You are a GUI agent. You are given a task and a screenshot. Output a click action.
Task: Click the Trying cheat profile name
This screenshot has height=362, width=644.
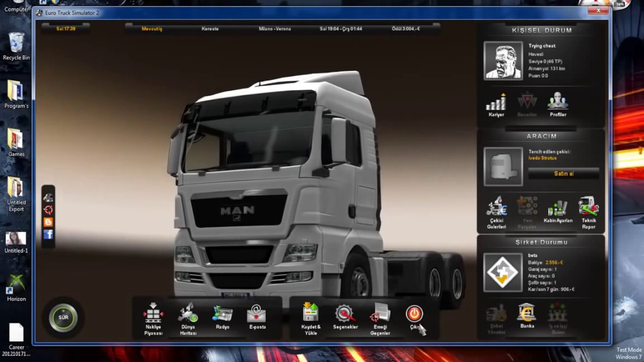pyautogui.click(x=542, y=46)
